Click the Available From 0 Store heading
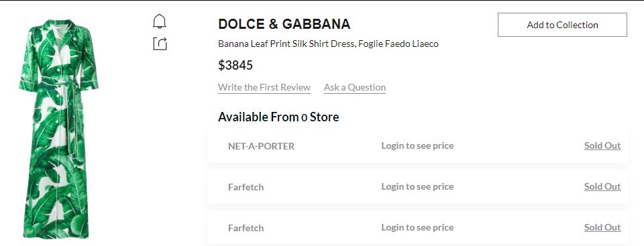This screenshot has width=644, height=246. pos(278,117)
